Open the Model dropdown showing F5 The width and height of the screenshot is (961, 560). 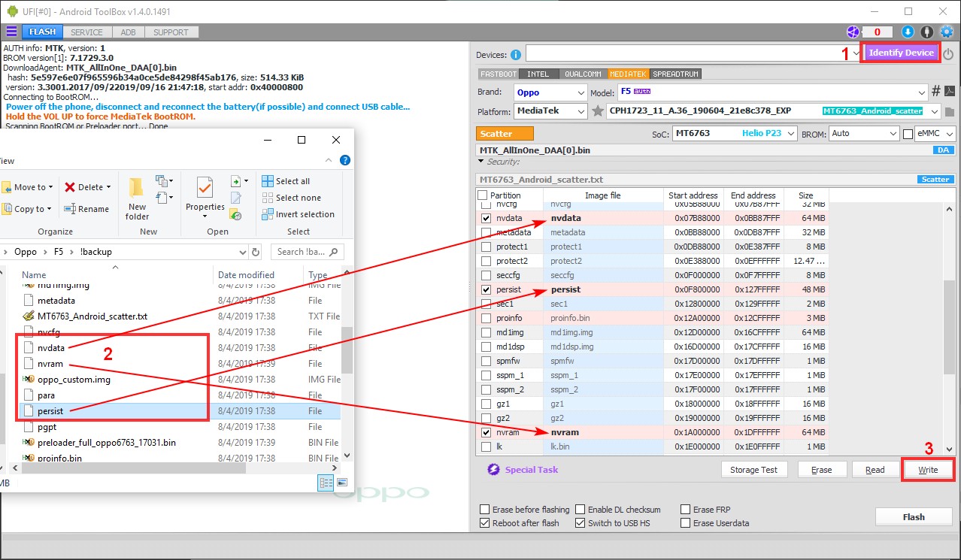click(x=772, y=92)
